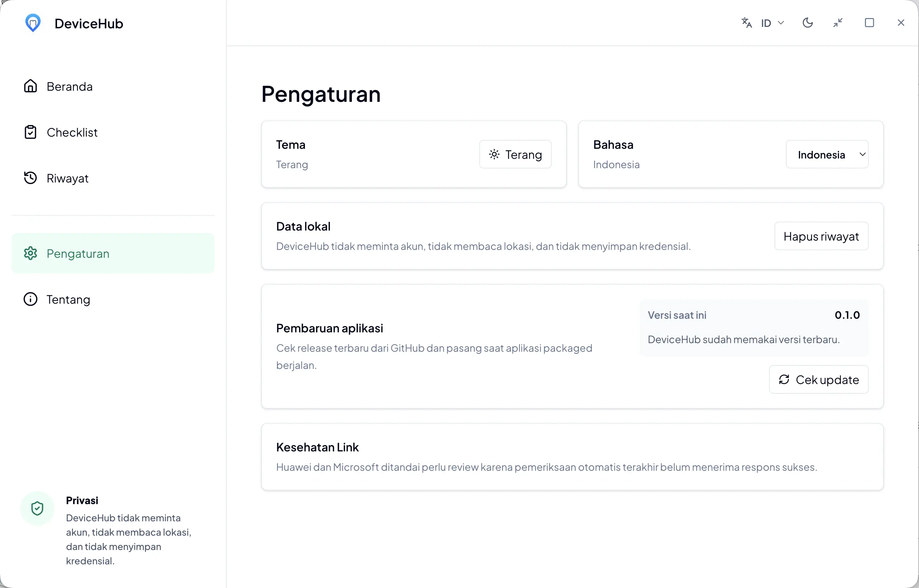Click the Riwayat history clock icon

(30, 178)
